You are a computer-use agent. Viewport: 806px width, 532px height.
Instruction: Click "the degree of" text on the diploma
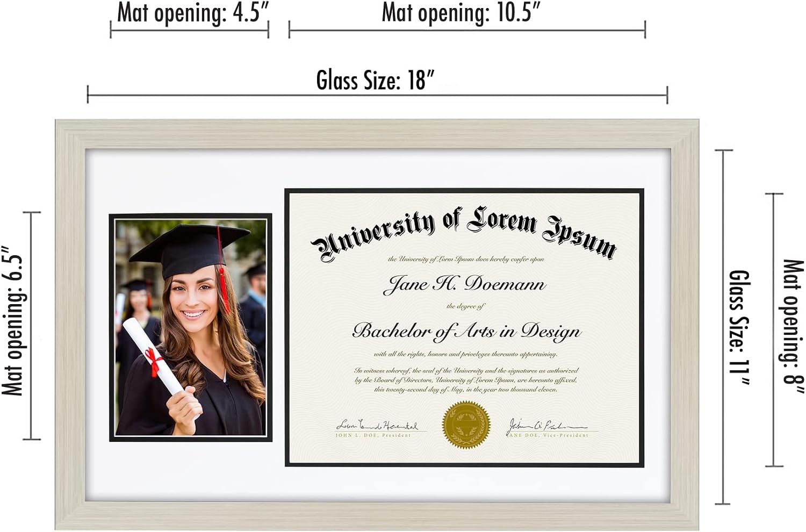(465, 306)
